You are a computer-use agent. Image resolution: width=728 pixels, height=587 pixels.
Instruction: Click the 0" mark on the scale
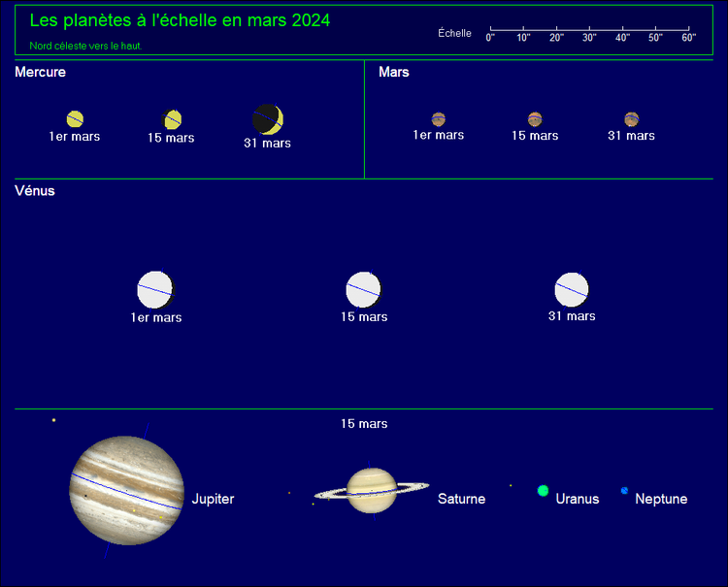(x=490, y=37)
